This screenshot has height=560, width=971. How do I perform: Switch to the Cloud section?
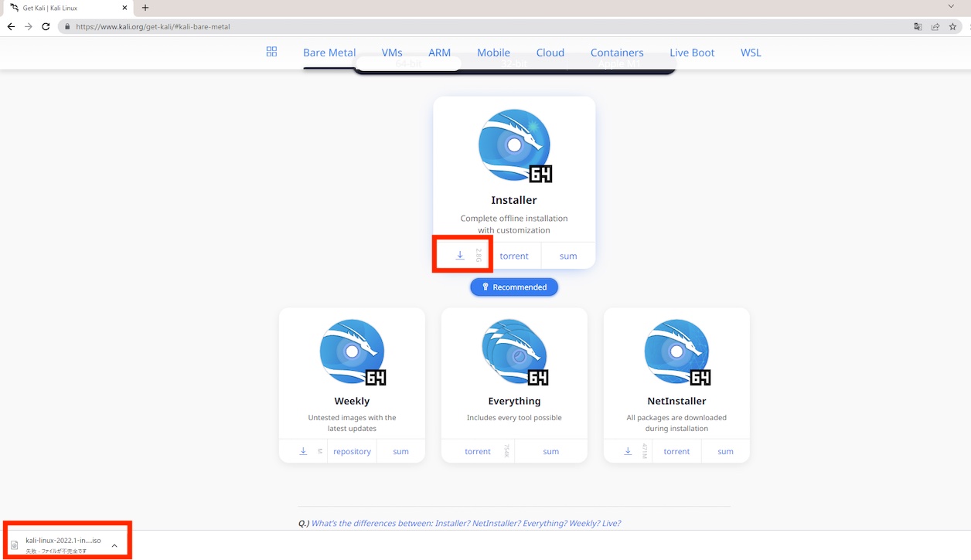point(550,53)
